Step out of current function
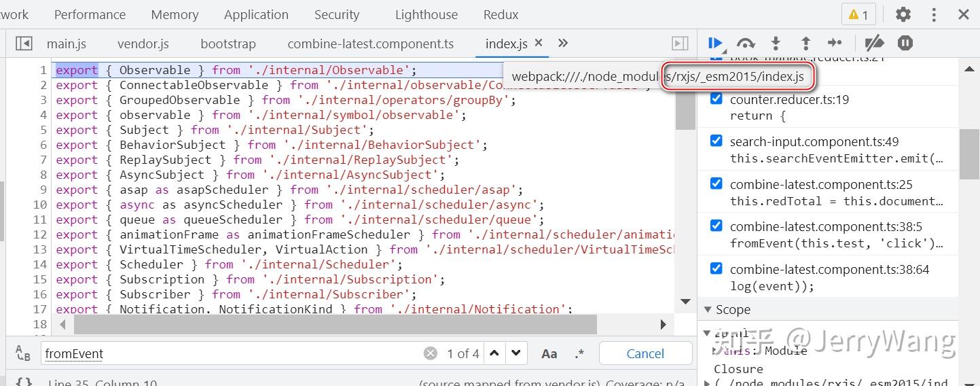The width and height of the screenshot is (980, 386). pos(805,43)
